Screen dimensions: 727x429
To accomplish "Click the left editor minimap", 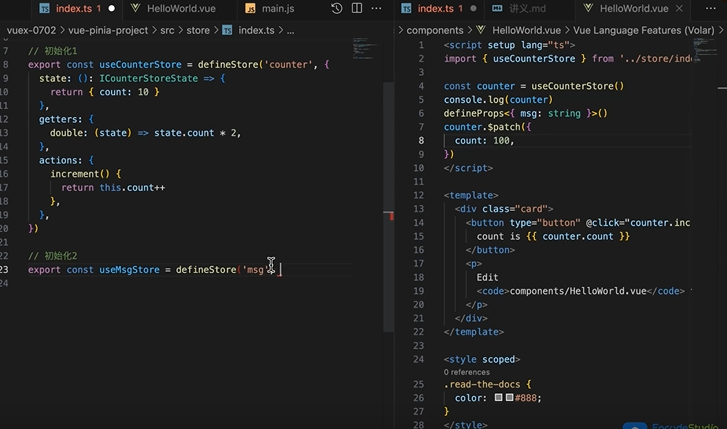I will point(365,48).
